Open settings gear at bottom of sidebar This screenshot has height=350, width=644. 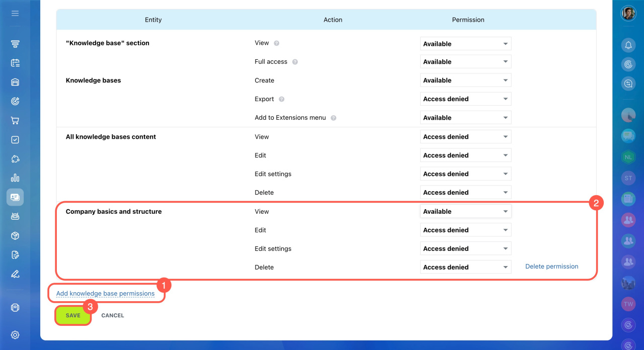[15, 335]
